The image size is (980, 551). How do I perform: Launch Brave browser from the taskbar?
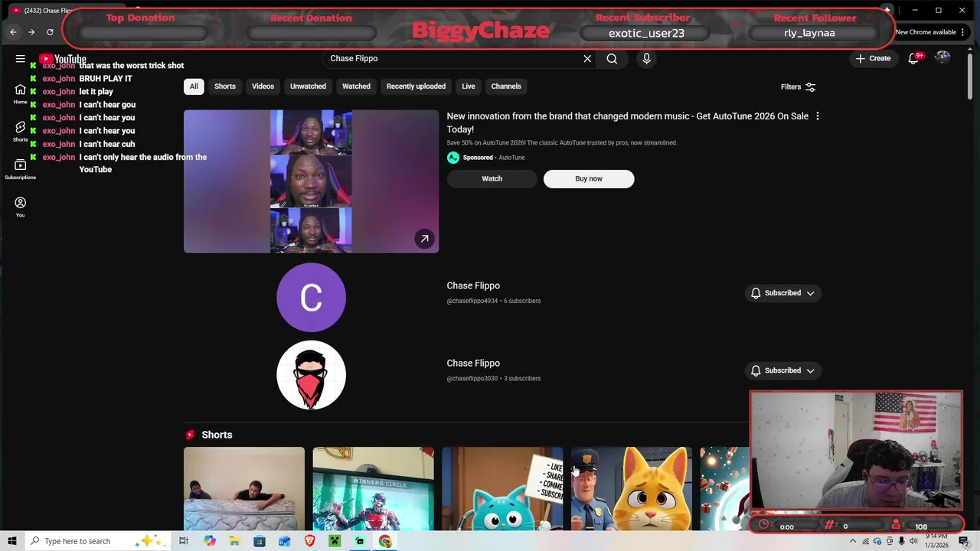click(x=309, y=541)
